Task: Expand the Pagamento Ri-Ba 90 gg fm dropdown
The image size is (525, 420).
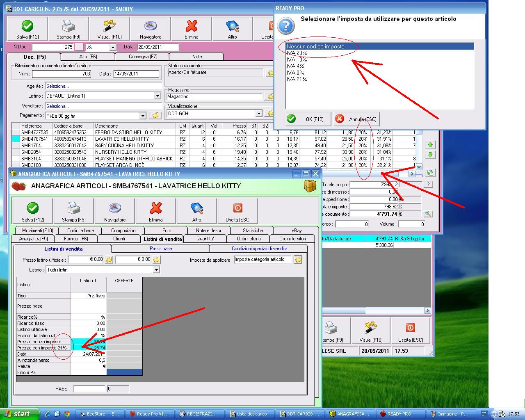Action: 143,116
